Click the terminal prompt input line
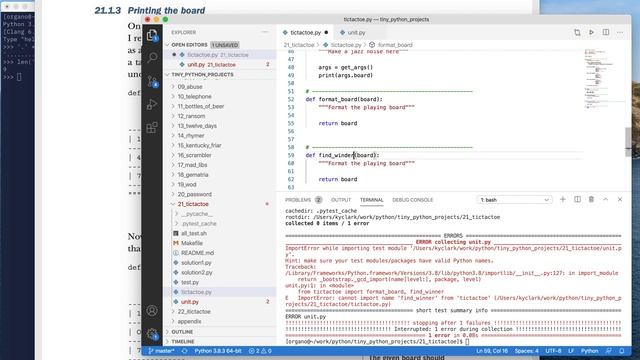 click(453, 342)
